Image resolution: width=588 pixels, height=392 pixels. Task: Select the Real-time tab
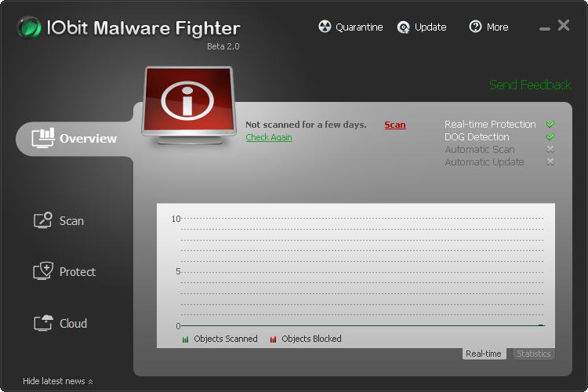pos(484,354)
